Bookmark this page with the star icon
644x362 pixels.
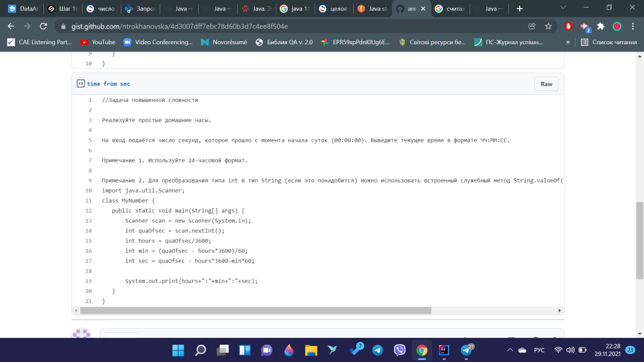click(548, 26)
